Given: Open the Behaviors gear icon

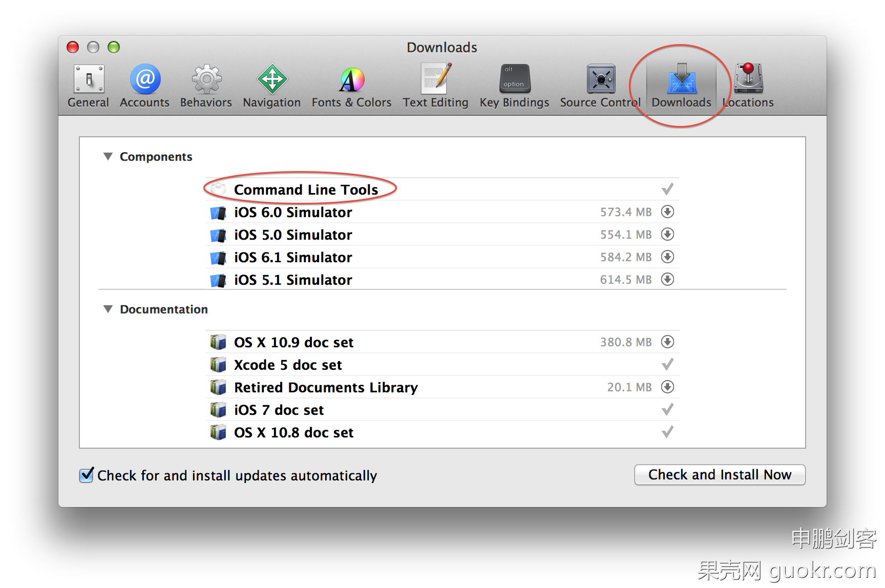Looking at the screenshot, I should tap(206, 79).
